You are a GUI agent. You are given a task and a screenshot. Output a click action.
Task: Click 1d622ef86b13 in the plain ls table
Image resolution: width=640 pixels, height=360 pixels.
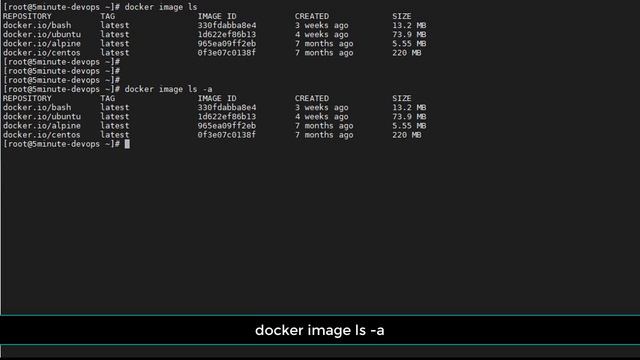point(227,35)
